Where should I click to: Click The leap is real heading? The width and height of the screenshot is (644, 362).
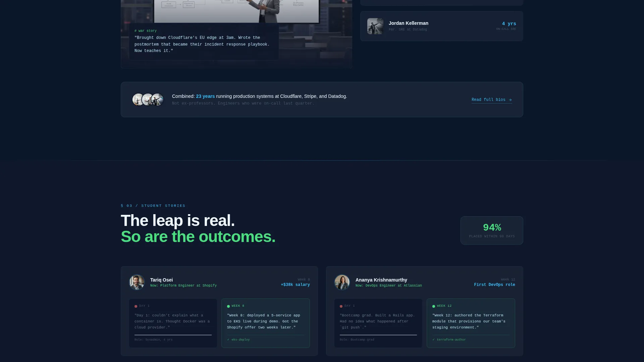click(178, 221)
